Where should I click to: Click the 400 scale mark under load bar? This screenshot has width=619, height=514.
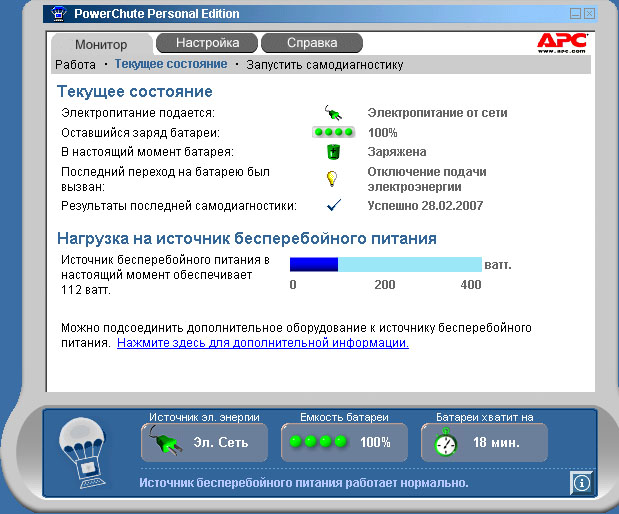coord(471,285)
